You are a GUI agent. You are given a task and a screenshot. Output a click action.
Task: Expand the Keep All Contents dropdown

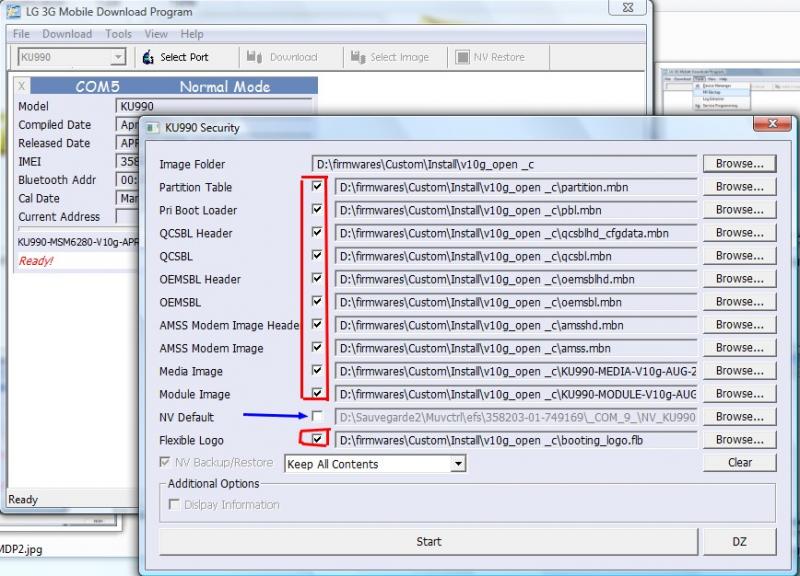[x=458, y=464]
